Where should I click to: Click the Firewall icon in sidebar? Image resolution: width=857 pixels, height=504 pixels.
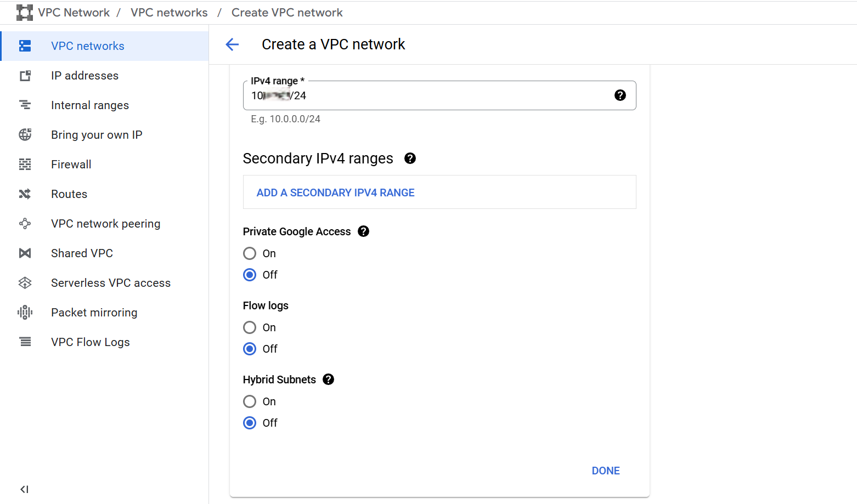(25, 165)
